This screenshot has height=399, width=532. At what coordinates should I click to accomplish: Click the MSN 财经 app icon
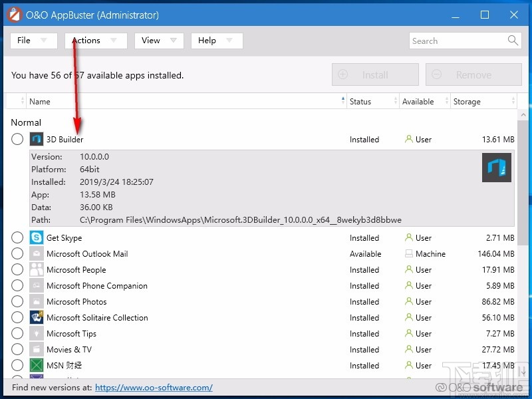coord(36,365)
